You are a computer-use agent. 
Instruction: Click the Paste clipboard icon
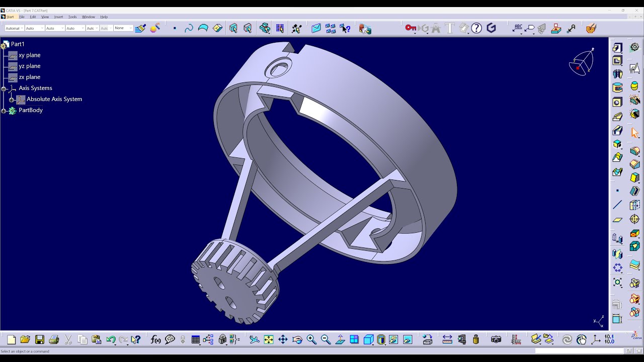point(97,340)
